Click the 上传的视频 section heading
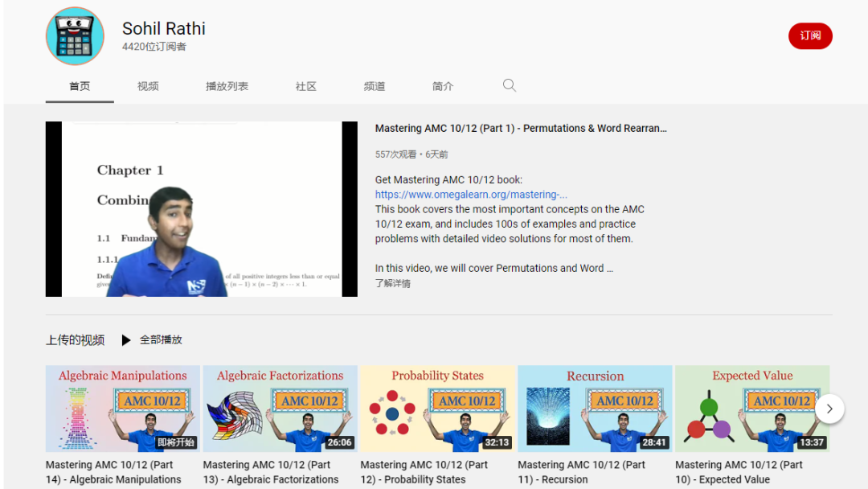This screenshot has width=868, height=489. coord(75,340)
